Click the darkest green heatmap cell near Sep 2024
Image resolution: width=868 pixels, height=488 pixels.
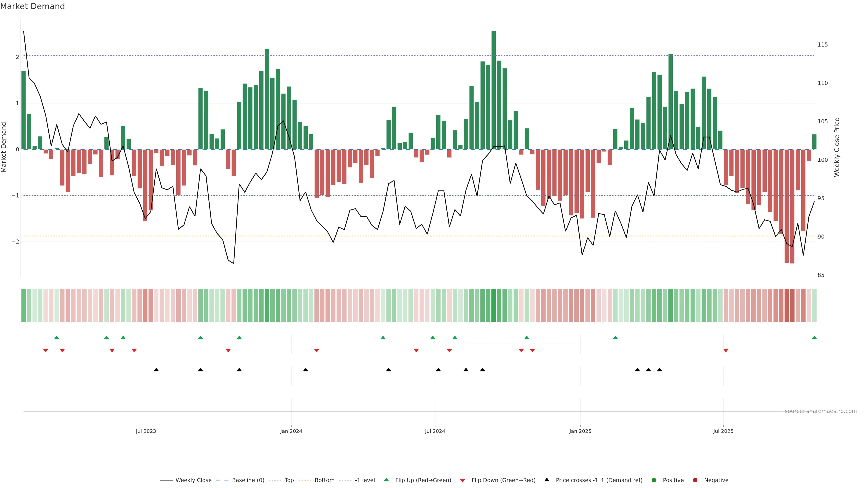[x=493, y=305]
